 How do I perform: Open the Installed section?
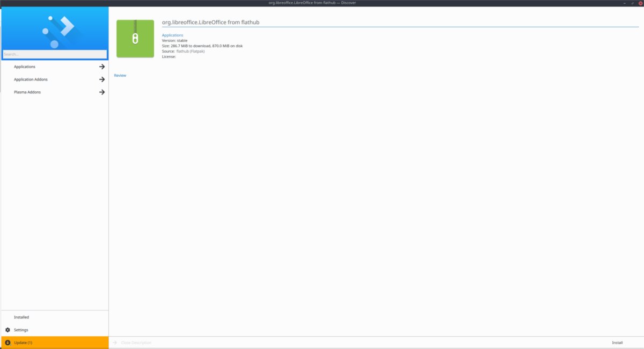[x=21, y=317]
